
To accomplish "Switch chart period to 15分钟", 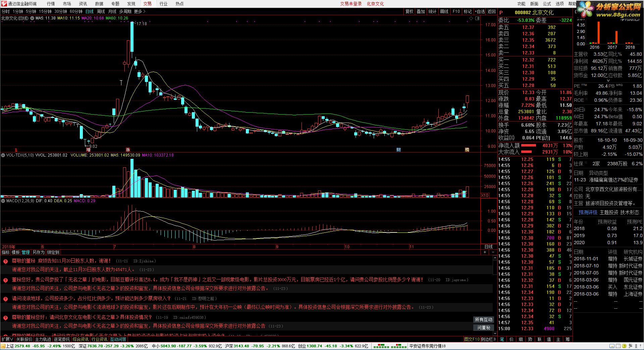I will point(45,11).
